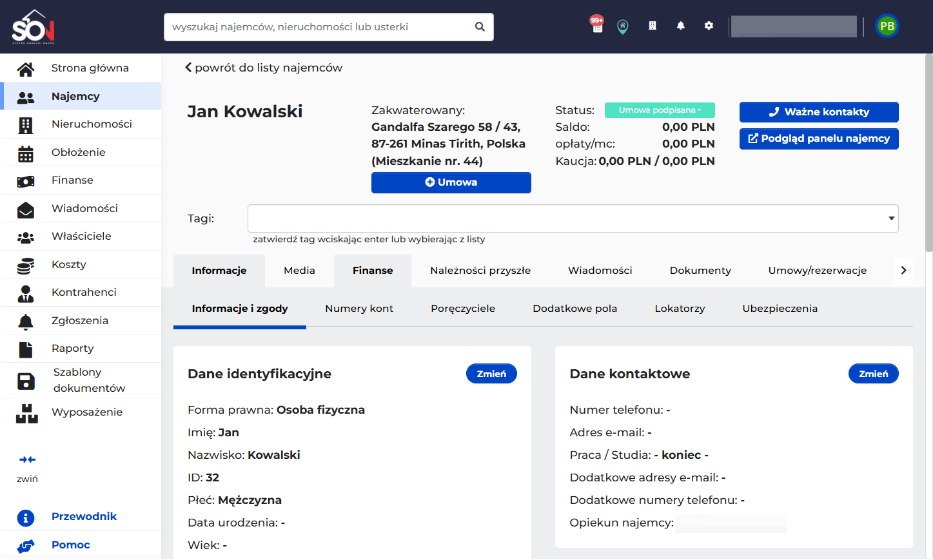The height and width of the screenshot is (560, 933).
Task: Open the Należności przyszłe tab
Action: pyautogui.click(x=480, y=271)
